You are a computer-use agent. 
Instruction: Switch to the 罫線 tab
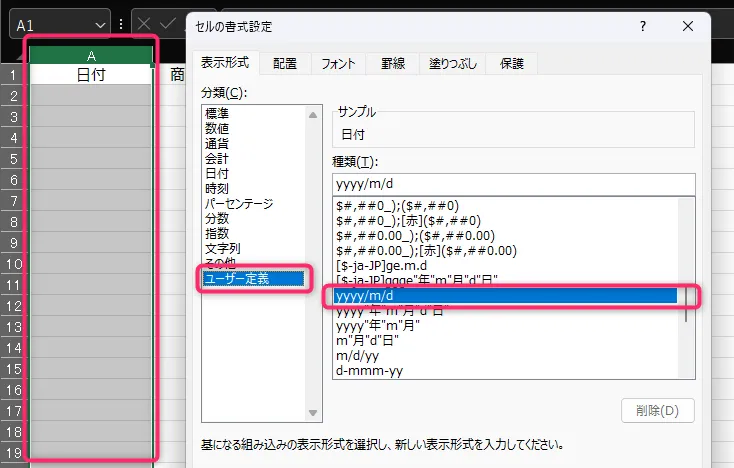tap(392, 63)
